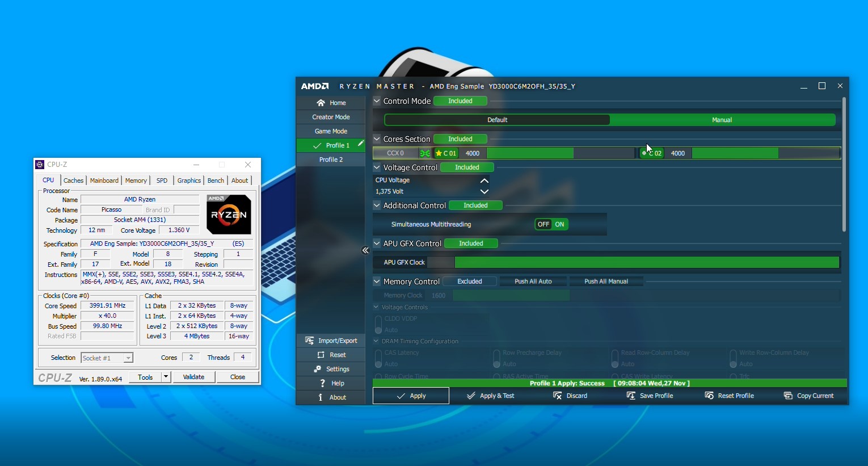Toggle Additional Control Included switch

[475, 205]
